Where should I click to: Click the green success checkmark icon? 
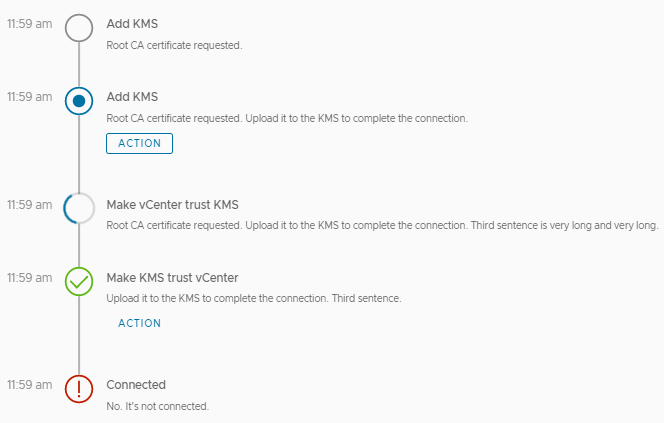click(x=79, y=281)
